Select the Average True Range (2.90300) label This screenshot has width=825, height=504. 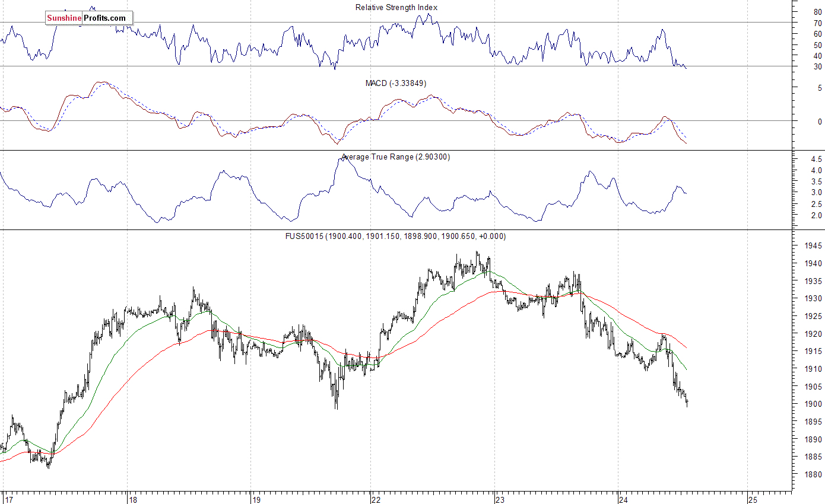[396, 157]
